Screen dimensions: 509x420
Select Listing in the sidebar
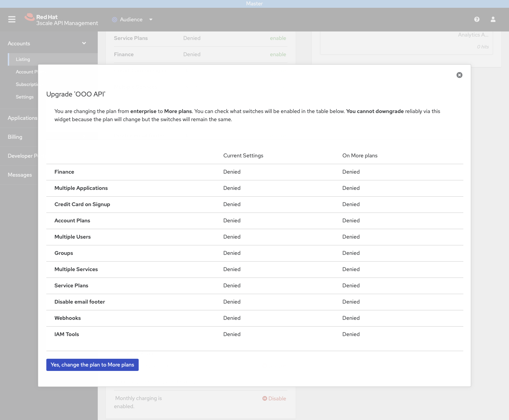tap(23, 59)
